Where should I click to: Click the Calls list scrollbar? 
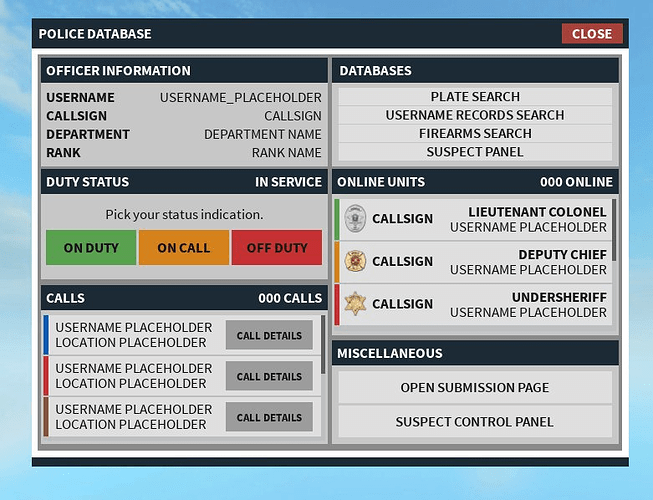point(323,345)
